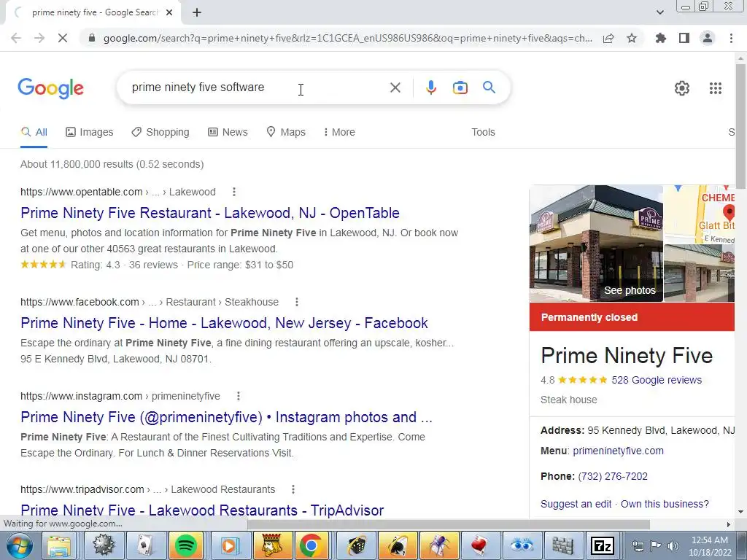The width and height of the screenshot is (747, 560).
Task: Open the Google apps grid icon
Action: point(715,88)
